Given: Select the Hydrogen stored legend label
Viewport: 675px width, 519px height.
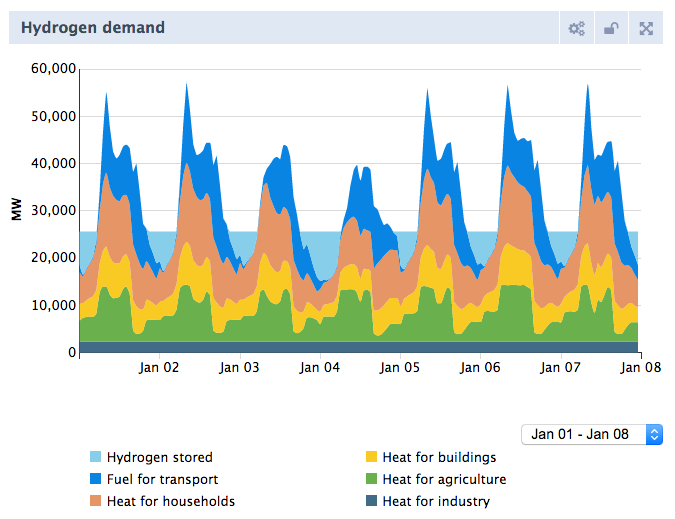Looking at the screenshot, I should click(x=160, y=457).
